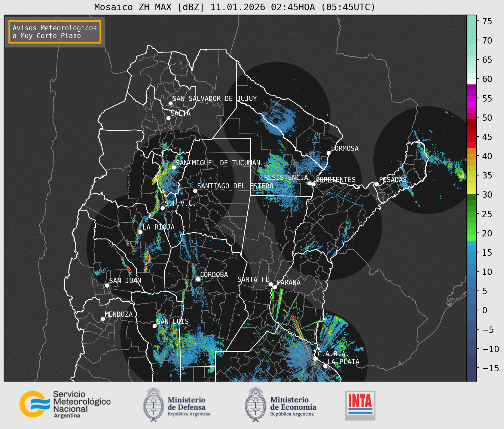Select the San Salvador de Jujuy city marker
This screenshot has height=429, width=504.
170,103
